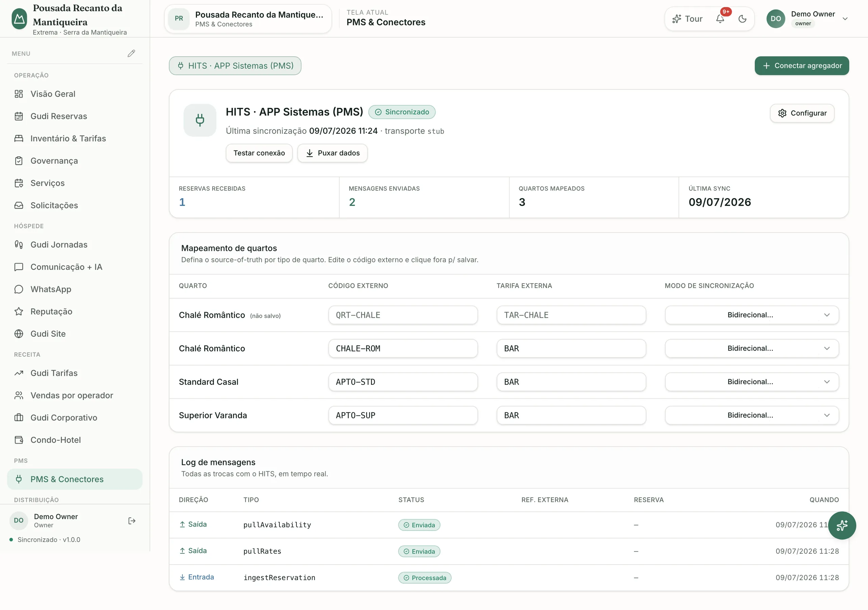Edit the TAR-CHALE external rate field
Image resolution: width=868 pixels, height=610 pixels.
click(571, 315)
